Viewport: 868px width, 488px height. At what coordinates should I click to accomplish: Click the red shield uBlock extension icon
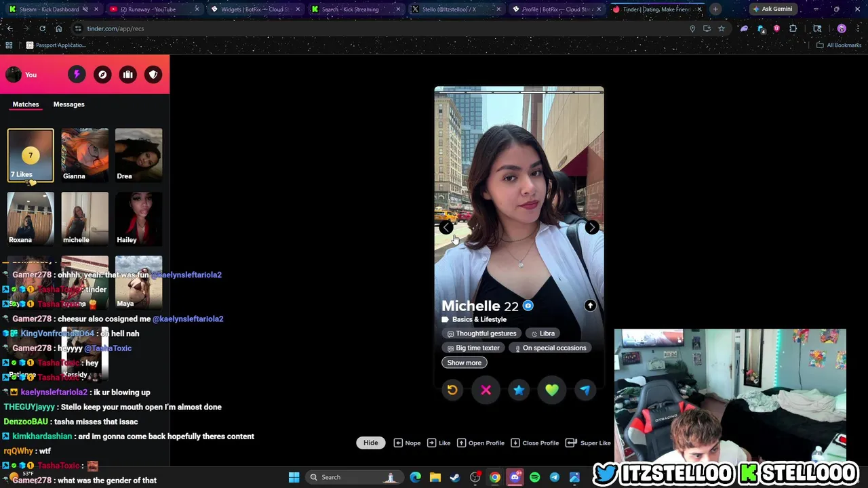point(776,28)
